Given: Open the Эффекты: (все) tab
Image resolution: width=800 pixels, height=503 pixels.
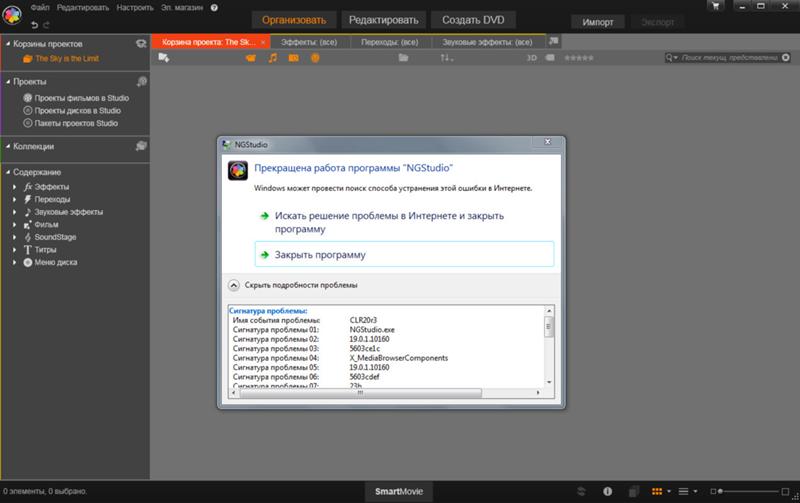Looking at the screenshot, I should coord(309,42).
